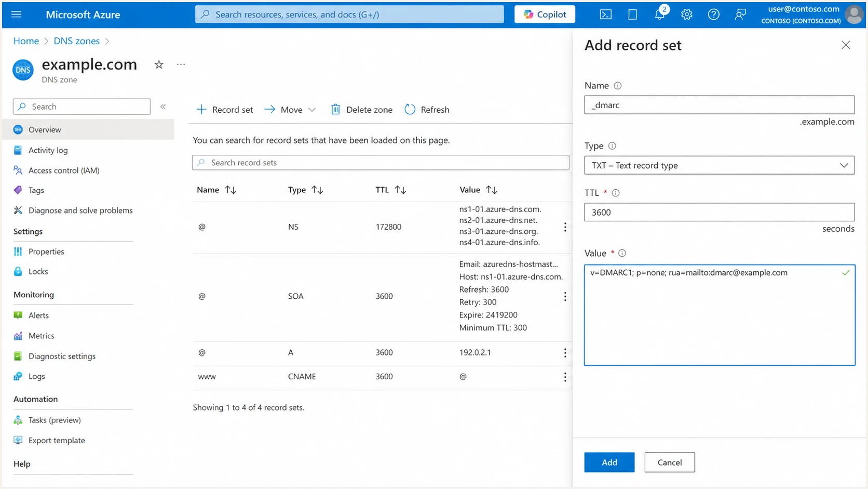Open the Move dropdown in toolbar
Image resolution: width=868 pixels, height=489 pixels.
[x=290, y=110]
